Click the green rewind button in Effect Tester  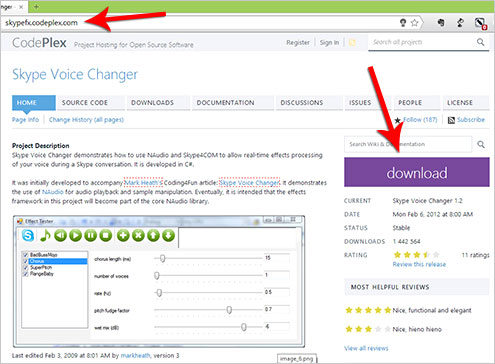click(x=61, y=235)
